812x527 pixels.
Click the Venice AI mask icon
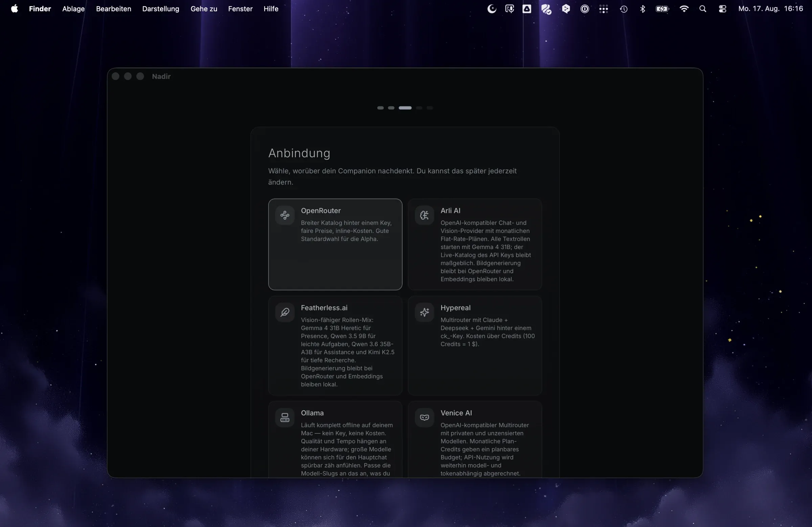point(424,417)
